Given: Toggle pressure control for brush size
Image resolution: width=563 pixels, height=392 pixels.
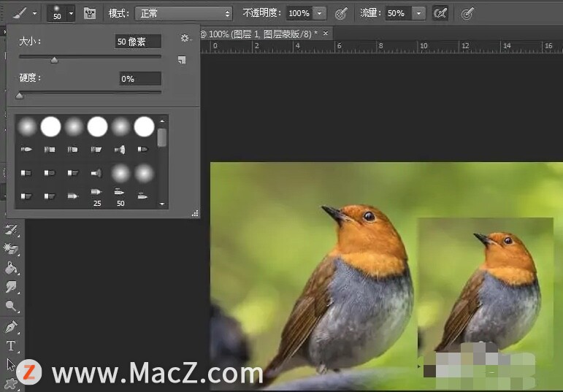Looking at the screenshot, I should 468,13.
